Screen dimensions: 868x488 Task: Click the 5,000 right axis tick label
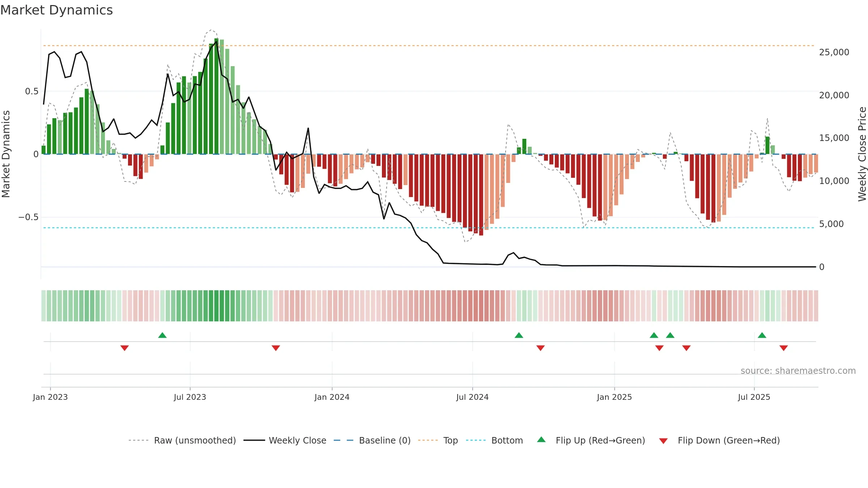(x=831, y=224)
